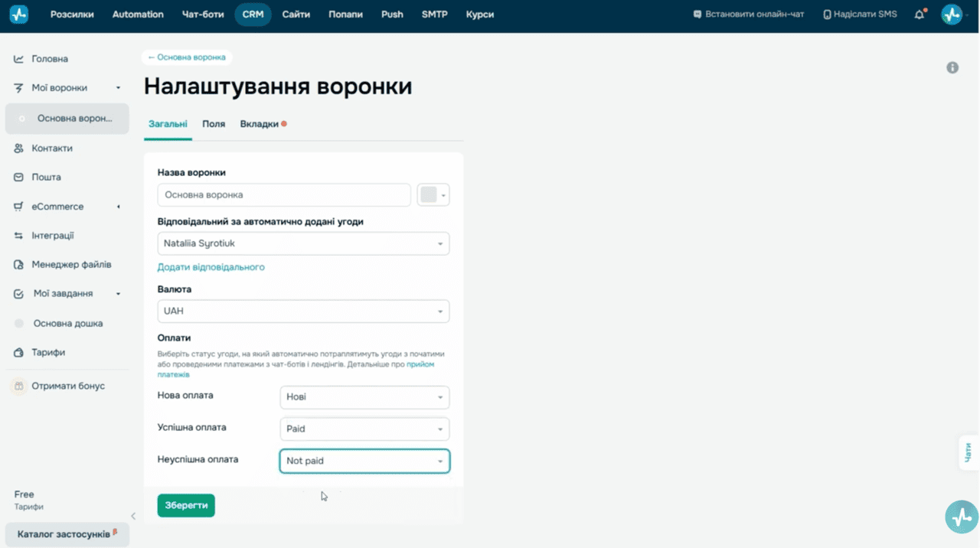The width and height of the screenshot is (980, 548).
Task: Click Встановити онлайн-чат button
Action: (748, 15)
